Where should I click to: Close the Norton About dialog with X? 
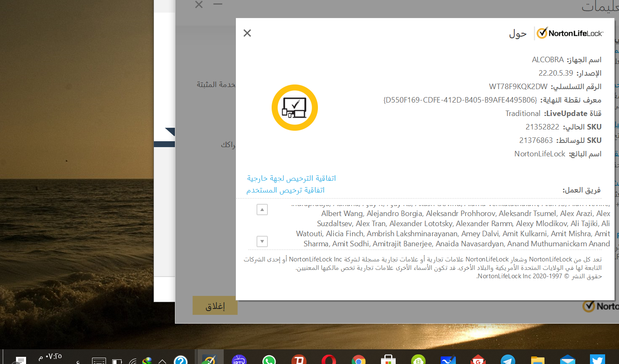pos(247,33)
